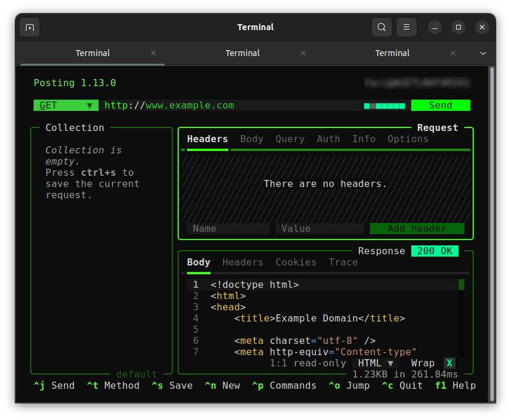The height and width of the screenshot is (420, 511).
Task: Toggle the Wrap checkbox
Action: tap(449, 363)
